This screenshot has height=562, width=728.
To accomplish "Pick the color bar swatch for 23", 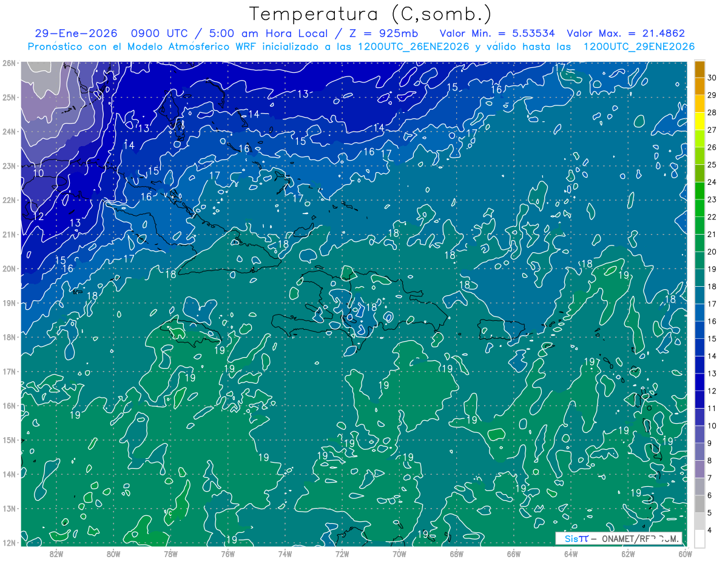I will 699,191.
